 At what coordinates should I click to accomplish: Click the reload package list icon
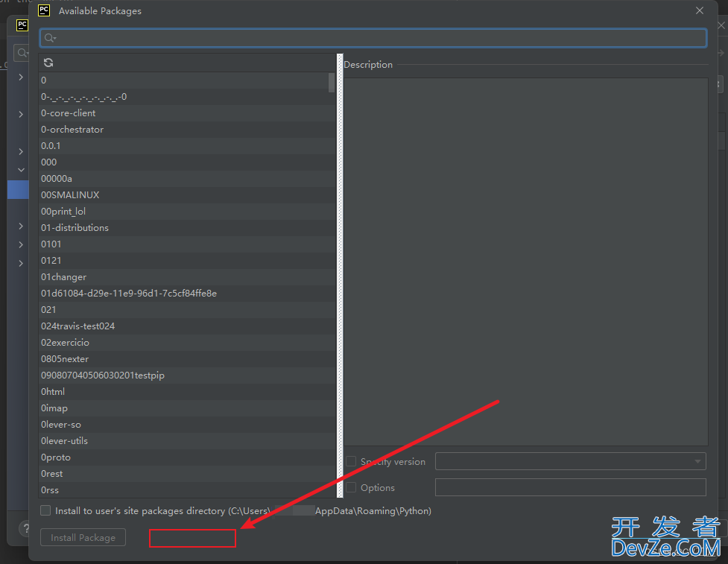pos(48,63)
